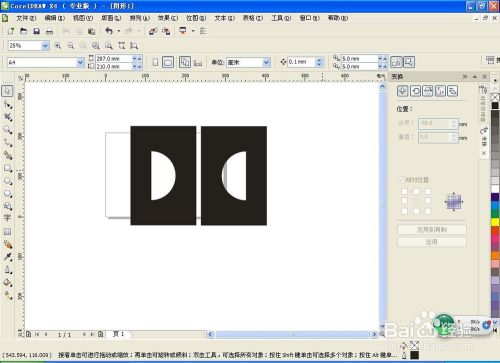Click the 210.0 mm page height spinner arrows
Viewport: 500px width, 363px height.
137,66
